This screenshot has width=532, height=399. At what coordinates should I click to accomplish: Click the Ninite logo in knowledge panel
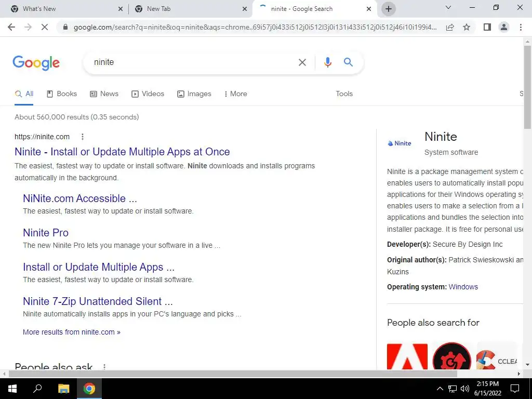400,143
